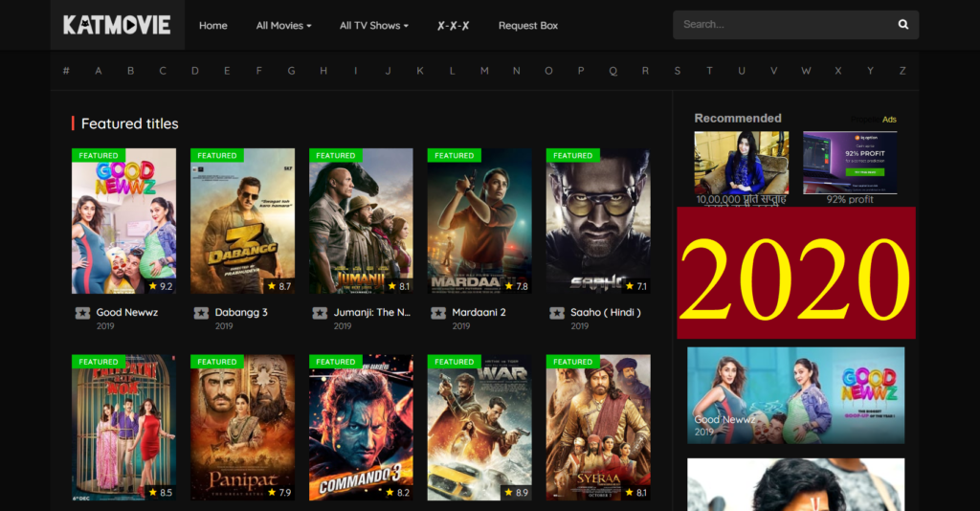Screen dimensions: 980x511
Task: Click the Recommended heading
Action: pos(738,118)
